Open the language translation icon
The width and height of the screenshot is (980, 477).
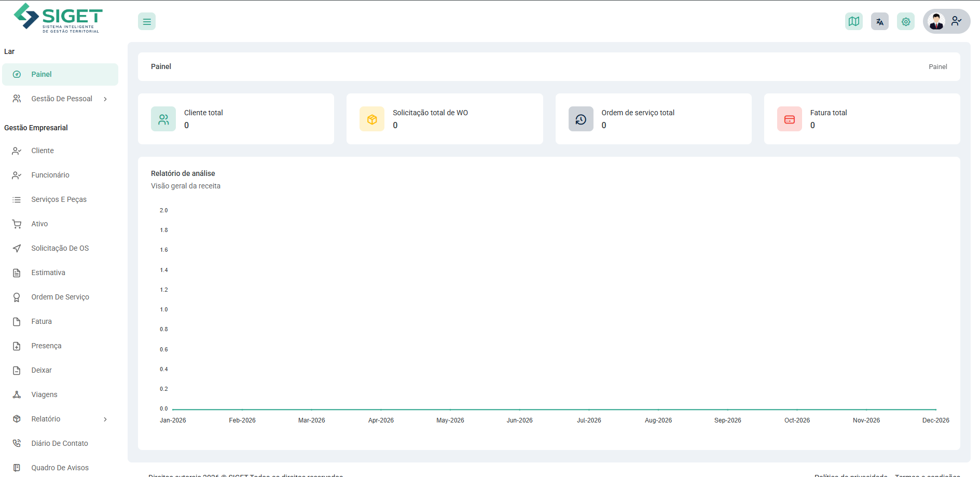click(879, 21)
